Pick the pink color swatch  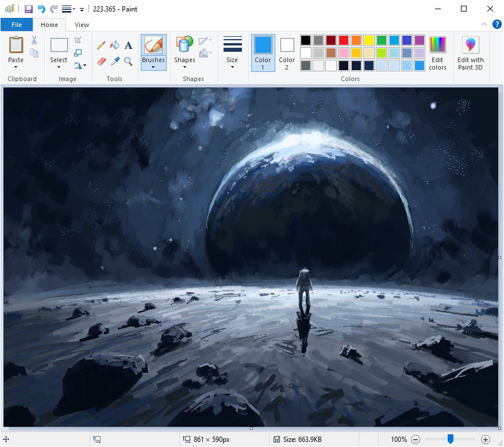click(344, 53)
